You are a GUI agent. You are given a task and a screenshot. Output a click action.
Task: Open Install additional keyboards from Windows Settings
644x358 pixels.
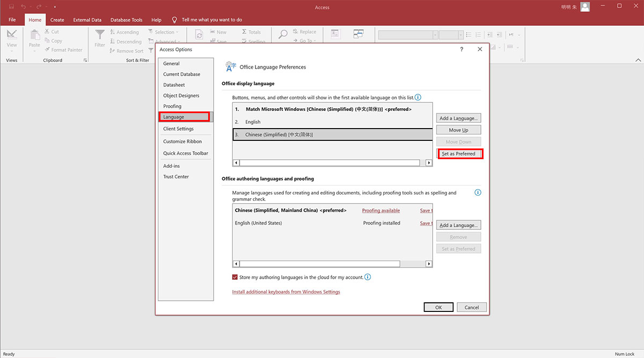pyautogui.click(x=286, y=292)
